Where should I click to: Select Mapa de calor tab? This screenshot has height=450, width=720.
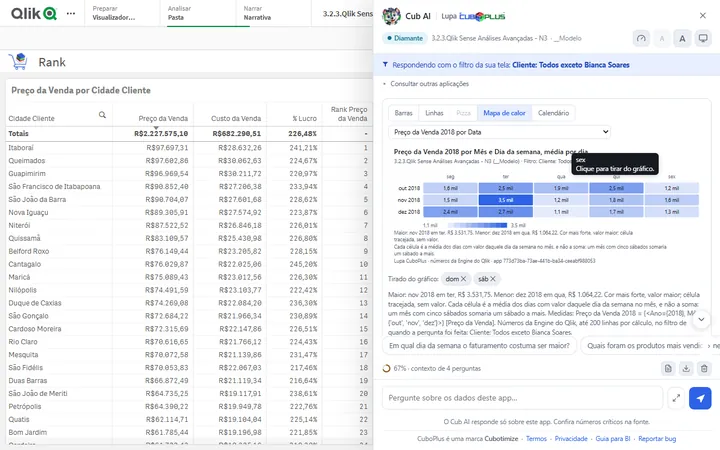coord(504,113)
